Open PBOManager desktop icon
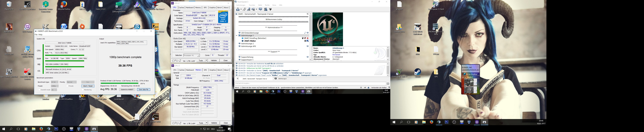This screenshot has width=644, height=132. point(436,29)
